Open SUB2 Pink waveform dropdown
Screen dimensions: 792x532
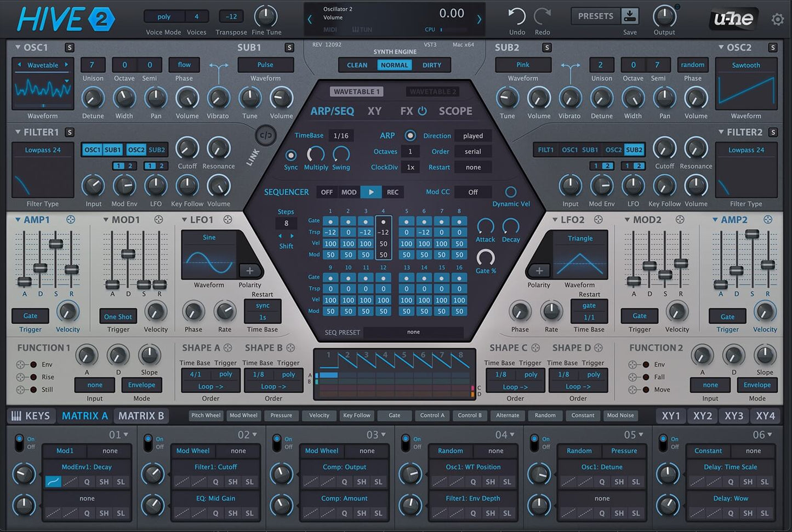(523, 65)
